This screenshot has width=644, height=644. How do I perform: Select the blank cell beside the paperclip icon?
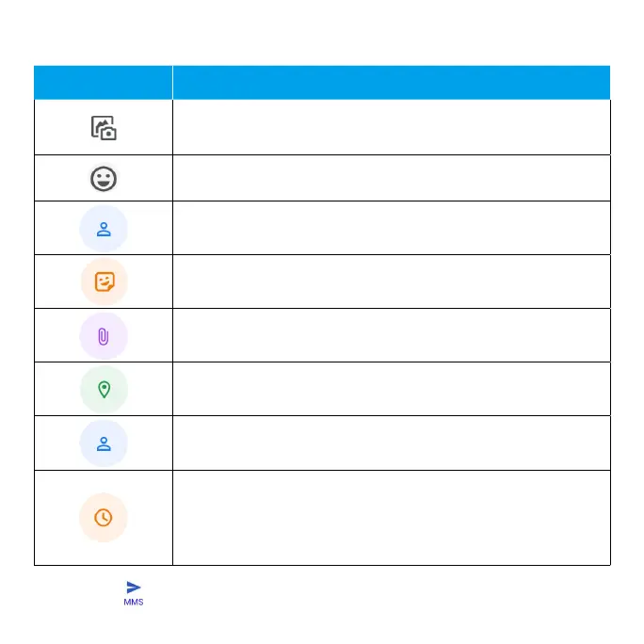pyautogui.click(x=392, y=335)
